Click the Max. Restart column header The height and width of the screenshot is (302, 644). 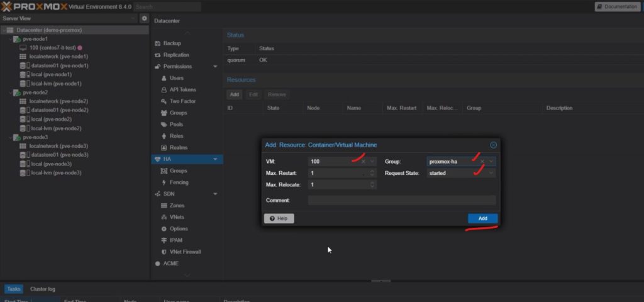(402, 108)
